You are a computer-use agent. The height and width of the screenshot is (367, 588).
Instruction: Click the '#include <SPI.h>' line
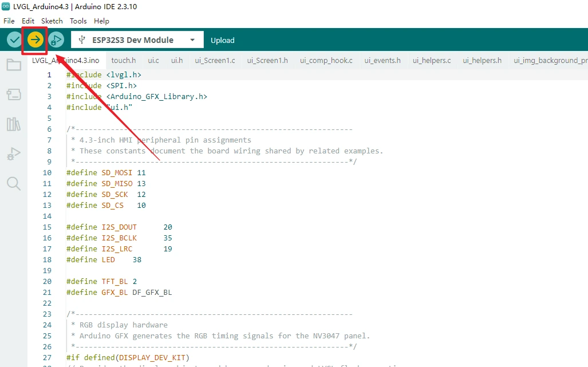[x=101, y=86]
